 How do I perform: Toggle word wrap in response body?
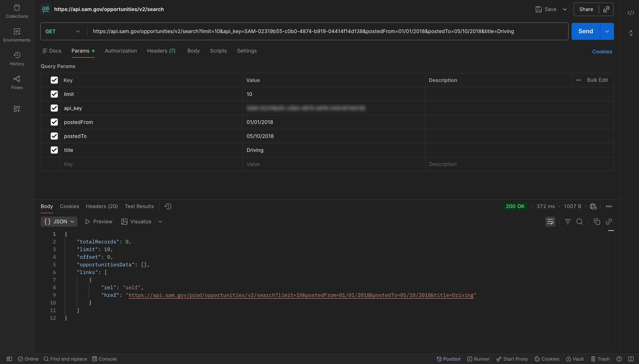(550, 221)
